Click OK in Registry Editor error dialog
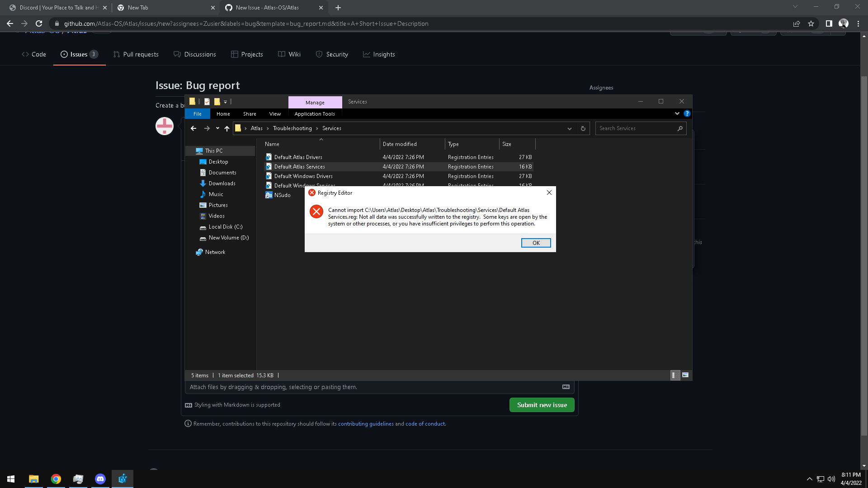 point(536,243)
